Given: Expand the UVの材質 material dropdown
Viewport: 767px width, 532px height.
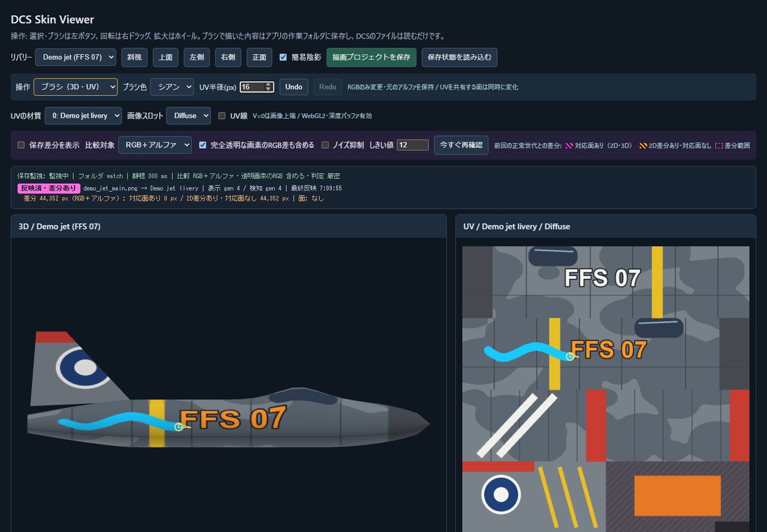Looking at the screenshot, I should tap(83, 116).
